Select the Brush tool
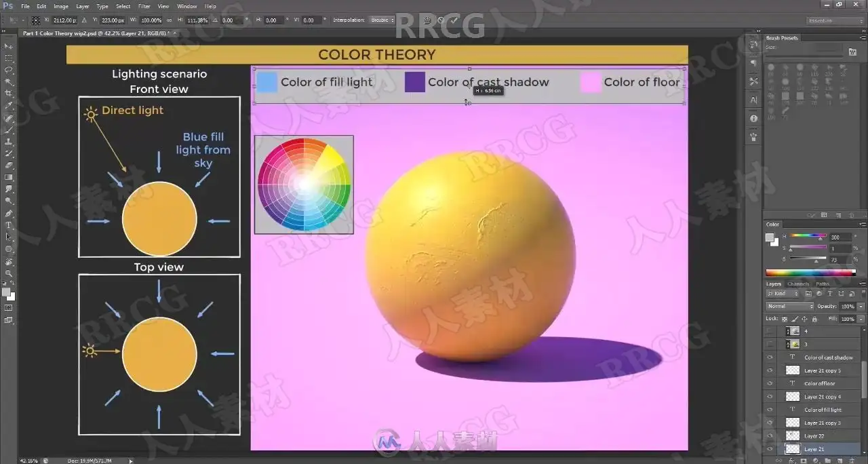 pos(9,130)
